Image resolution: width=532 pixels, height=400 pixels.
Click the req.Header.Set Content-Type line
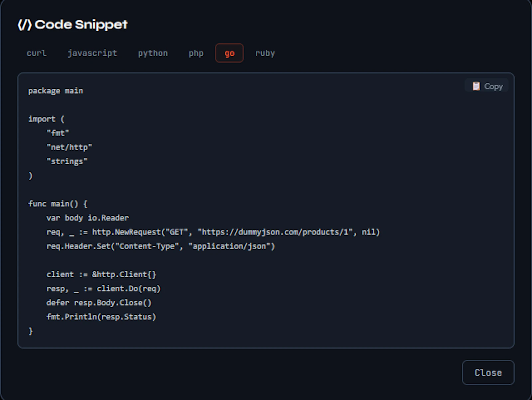pyautogui.click(x=161, y=246)
